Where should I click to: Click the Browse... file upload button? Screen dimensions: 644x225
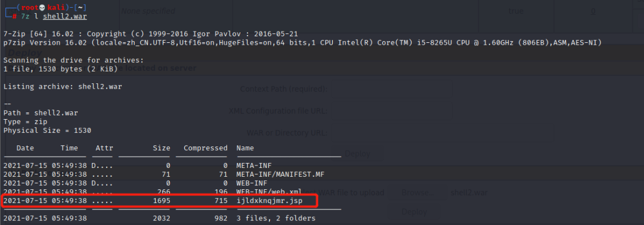click(x=417, y=193)
